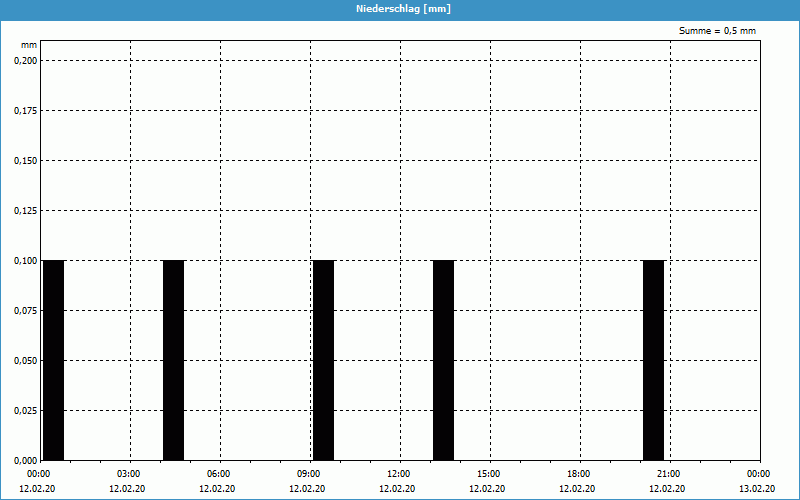Select the precipitation bar at 00:00
The width and height of the screenshot is (800, 500).
53,360
